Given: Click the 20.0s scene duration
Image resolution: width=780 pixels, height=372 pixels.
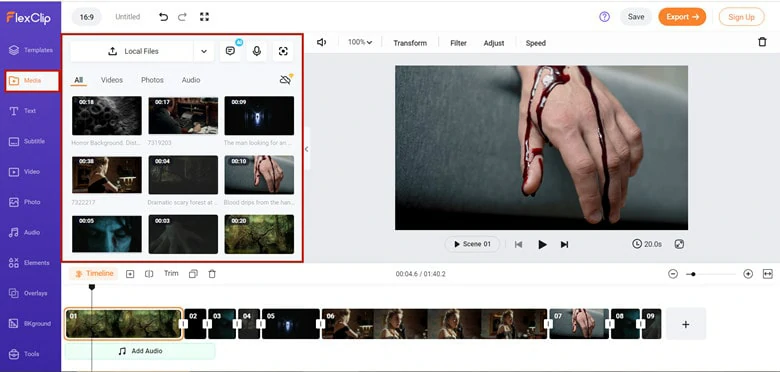Looking at the screenshot, I should [647, 244].
